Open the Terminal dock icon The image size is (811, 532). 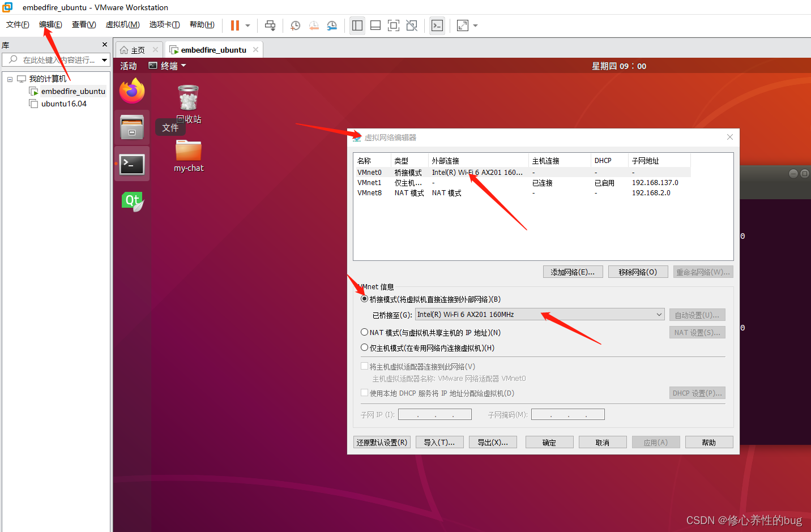click(x=132, y=165)
